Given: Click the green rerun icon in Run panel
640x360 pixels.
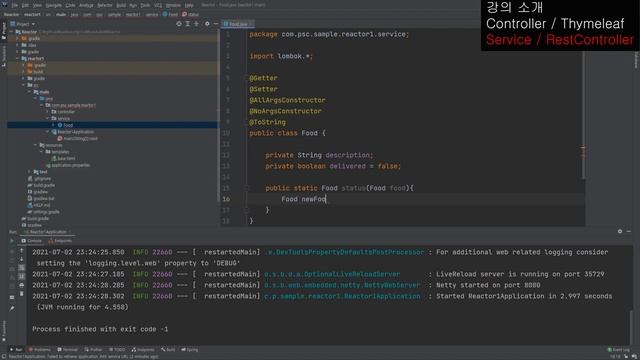Looking at the screenshot, I should pos(12,241).
